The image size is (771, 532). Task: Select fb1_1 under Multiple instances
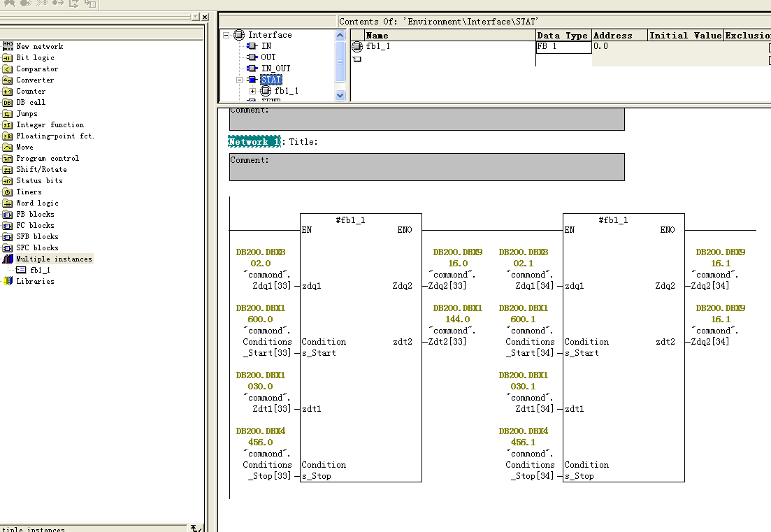40,270
